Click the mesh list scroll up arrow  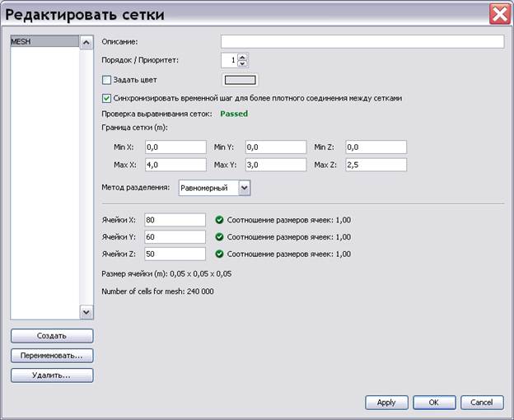click(x=86, y=43)
